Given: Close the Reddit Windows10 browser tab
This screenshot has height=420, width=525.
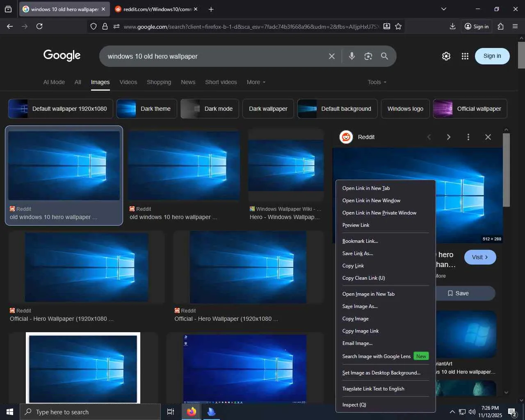Looking at the screenshot, I should pos(196,9).
